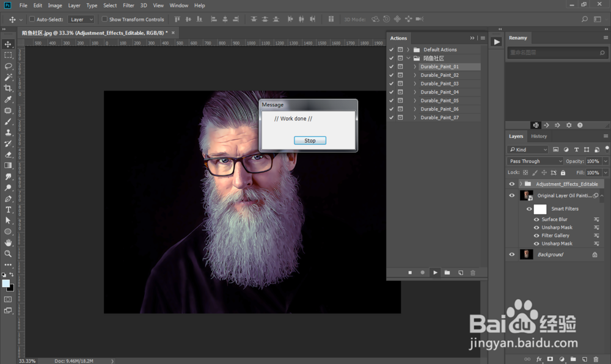Select the Eraser tool

tap(8, 155)
